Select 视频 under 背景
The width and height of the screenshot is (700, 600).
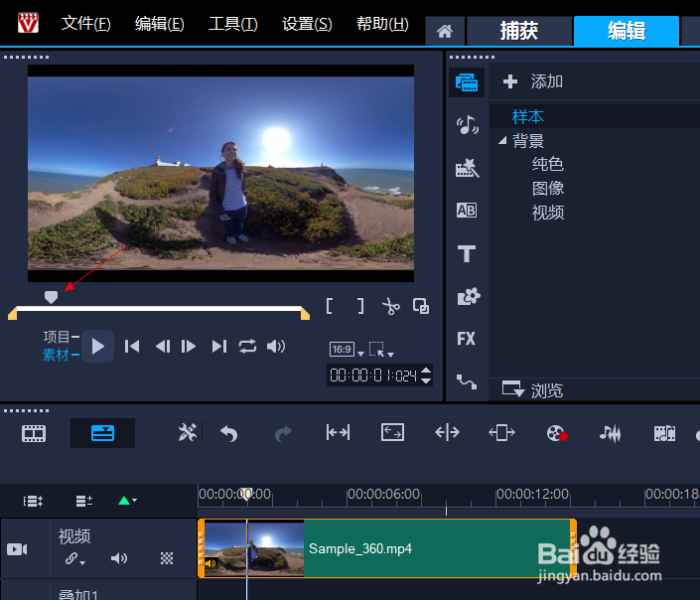[548, 213]
